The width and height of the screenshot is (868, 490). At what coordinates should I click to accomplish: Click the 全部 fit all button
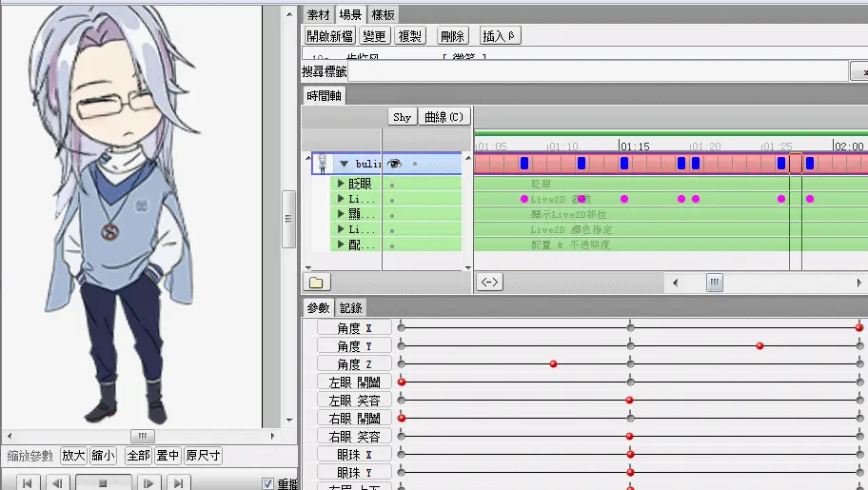(x=138, y=456)
